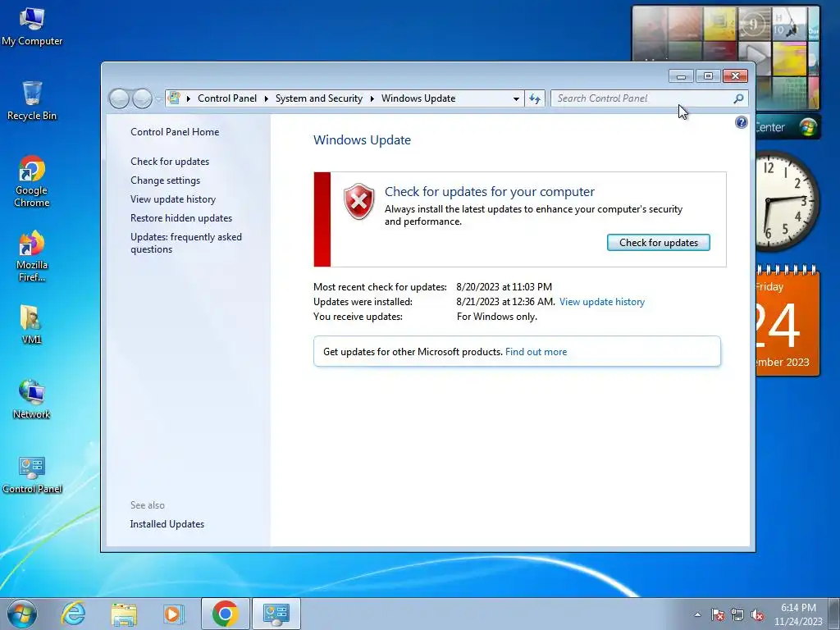Open the address bar history dropdown
The image size is (840, 630).
pyautogui.click(x=516, y=98)
